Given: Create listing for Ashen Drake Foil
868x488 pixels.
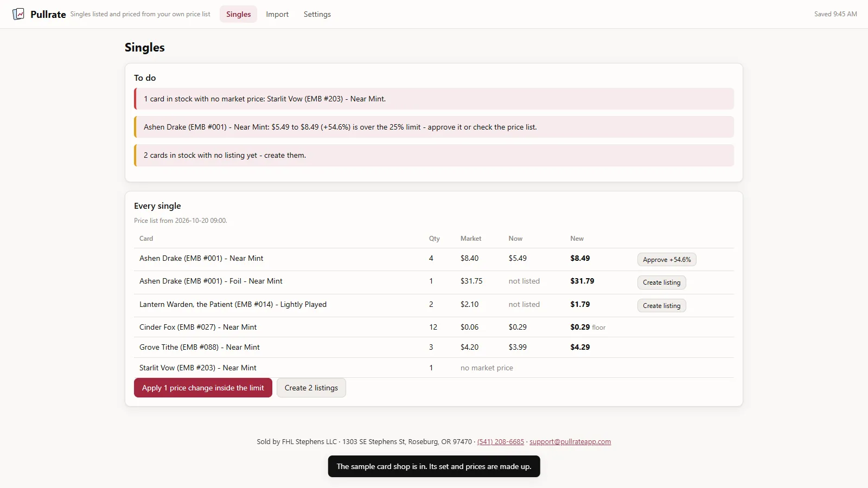Looking at the screenshot, I should pyautogui.click(x=661, y=282).
